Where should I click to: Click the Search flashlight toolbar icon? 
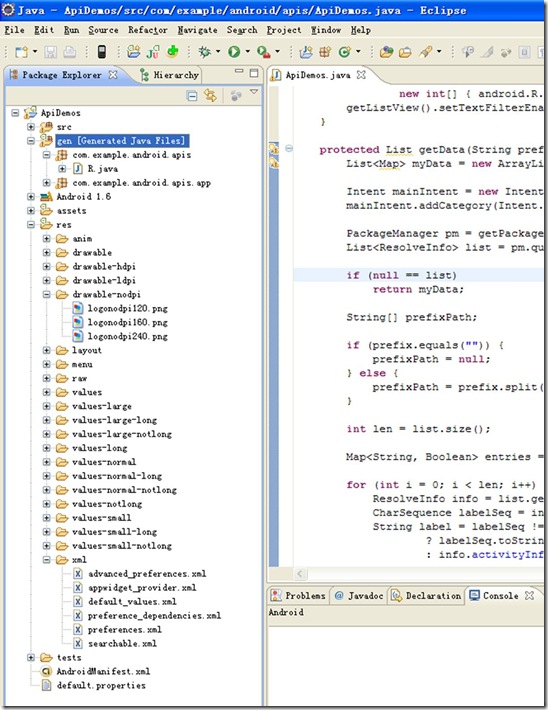tap(425, 52)
